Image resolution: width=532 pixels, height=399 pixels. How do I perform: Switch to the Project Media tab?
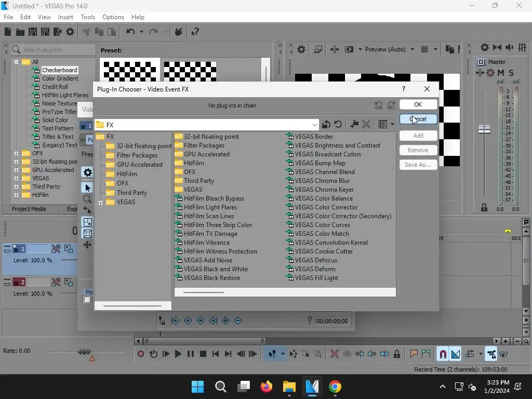click(29, 209)
